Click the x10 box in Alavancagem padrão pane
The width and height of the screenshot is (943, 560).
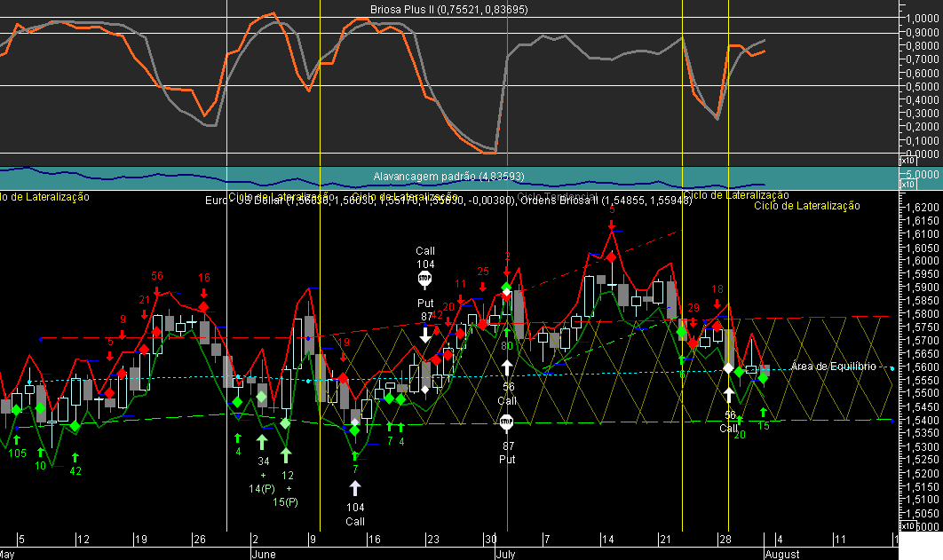pyautogui.click(x=907, y=185)
